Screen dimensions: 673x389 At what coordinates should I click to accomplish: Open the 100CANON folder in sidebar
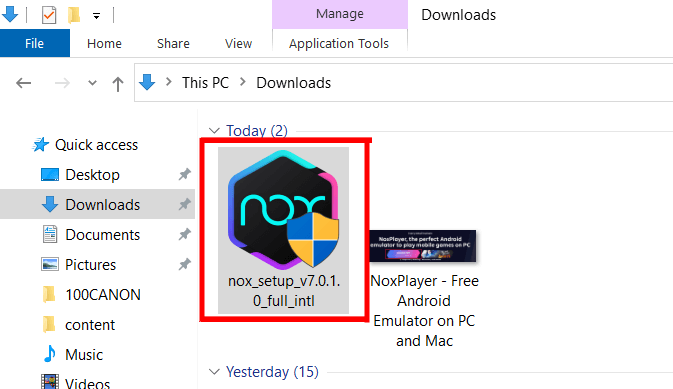(103, 295)
